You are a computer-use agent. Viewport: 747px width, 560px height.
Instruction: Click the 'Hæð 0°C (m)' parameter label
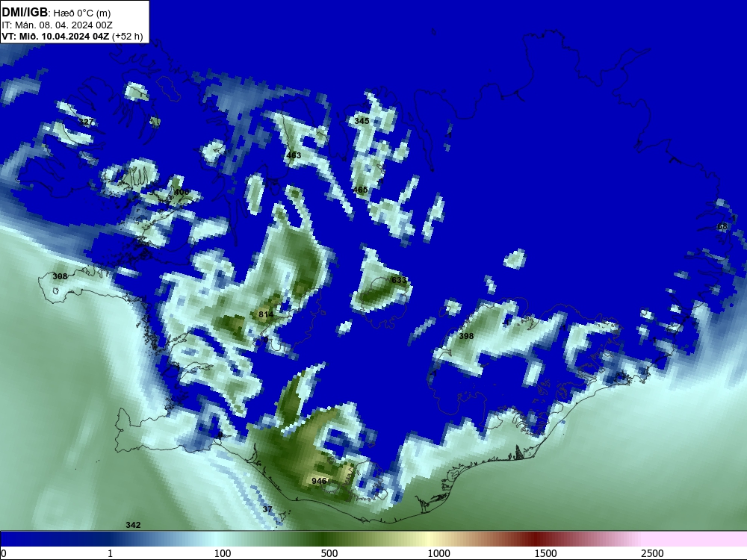pos(82,13)
